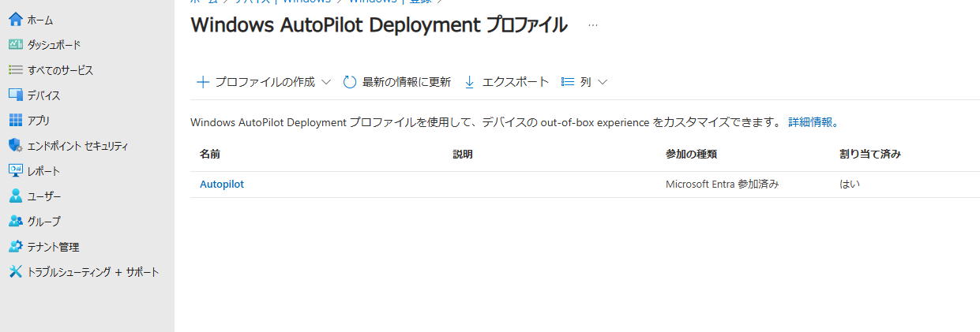980x332 pixels.
Task: Open ホーム in the navigation menu
Action: (40, 19)
